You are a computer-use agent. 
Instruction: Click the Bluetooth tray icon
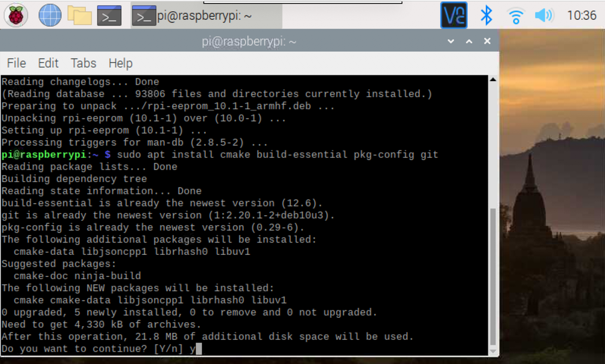486,15
